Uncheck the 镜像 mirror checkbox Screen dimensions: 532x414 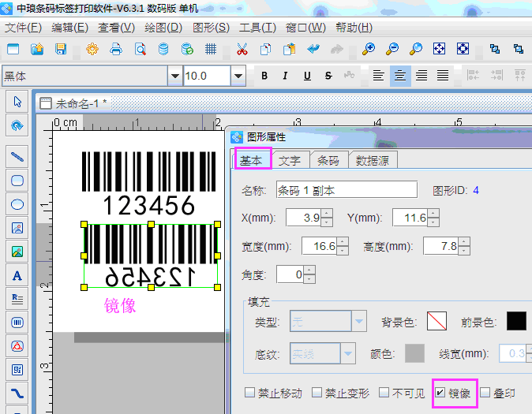[440, 393]
